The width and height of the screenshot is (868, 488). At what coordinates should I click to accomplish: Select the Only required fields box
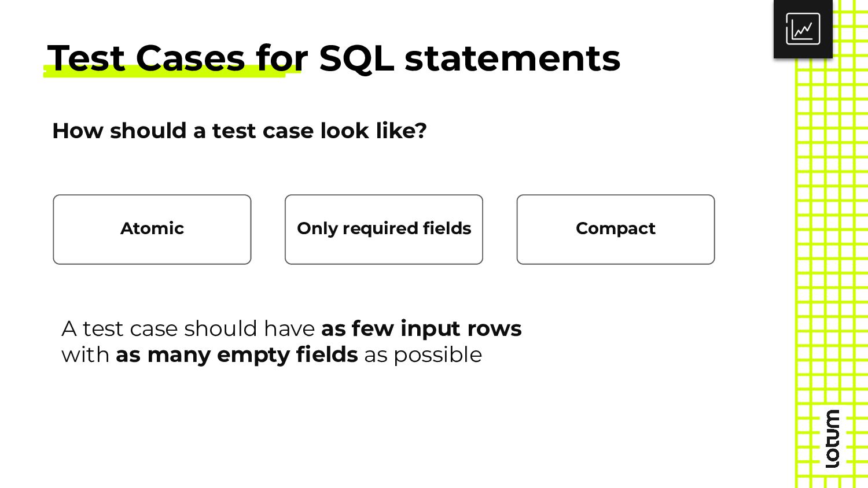(384, 230)
